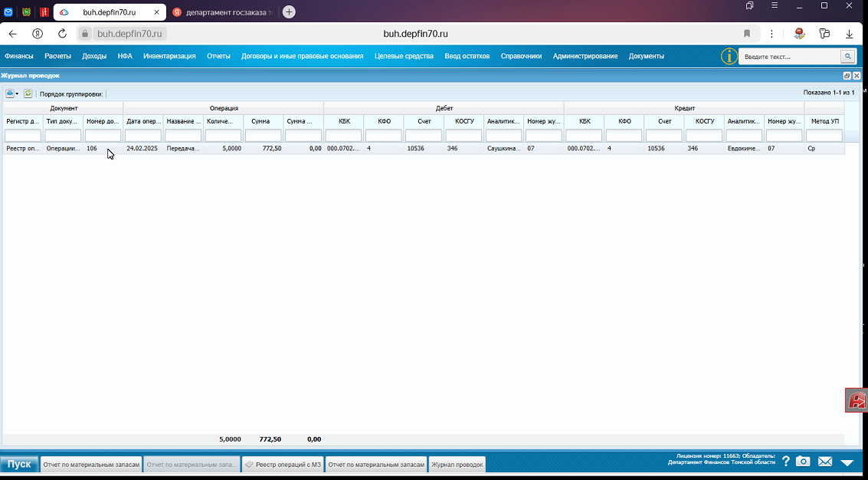Image resolution: width=868 pixels, height=480 pixels.
Task: Expand the bottom-right down arrow
Action: [x=847, y=462]
